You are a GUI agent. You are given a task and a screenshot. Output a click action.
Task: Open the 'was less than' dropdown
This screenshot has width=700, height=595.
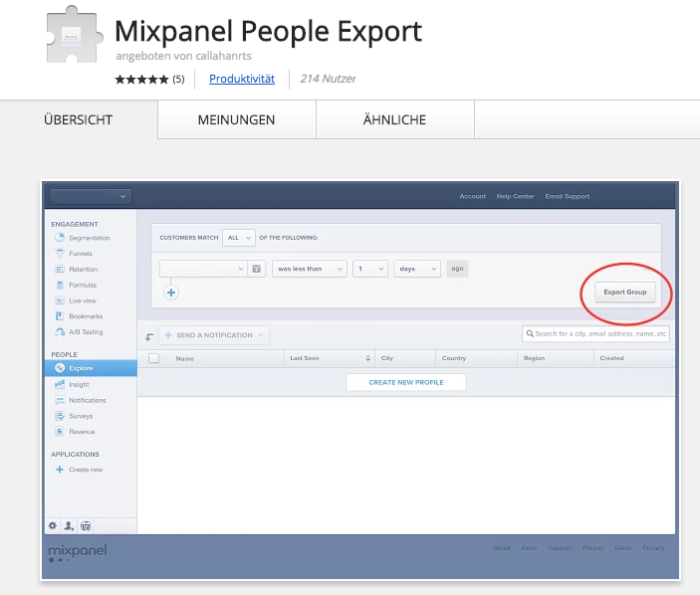(310, 269)
